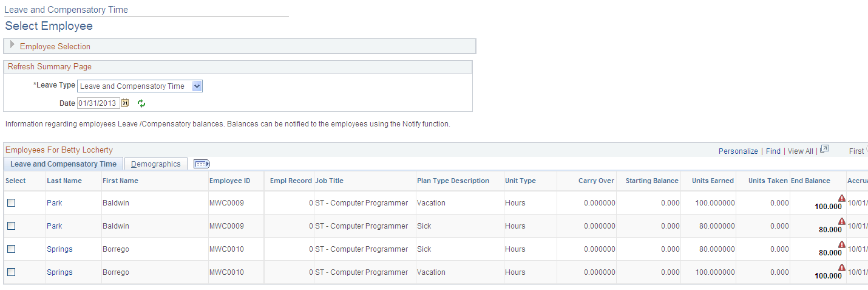Sort by the Units Earned column header
Screen dimensions: 868x290
point(713,181)
